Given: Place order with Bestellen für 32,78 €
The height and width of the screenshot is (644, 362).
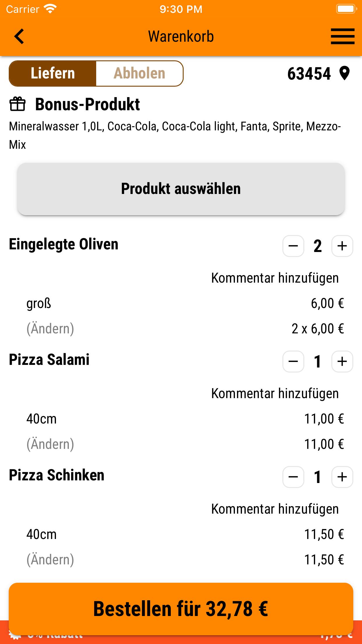Looking at the screenshot, I should (181, 609).
